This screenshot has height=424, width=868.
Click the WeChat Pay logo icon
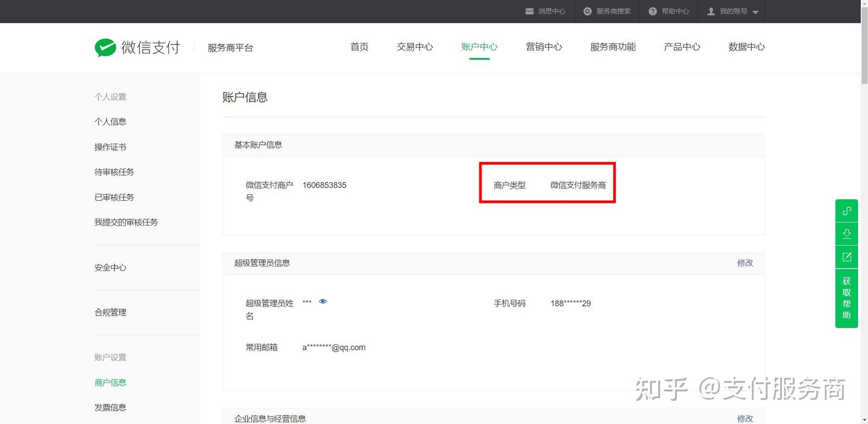pyautogui.click(x=105, y=48)
